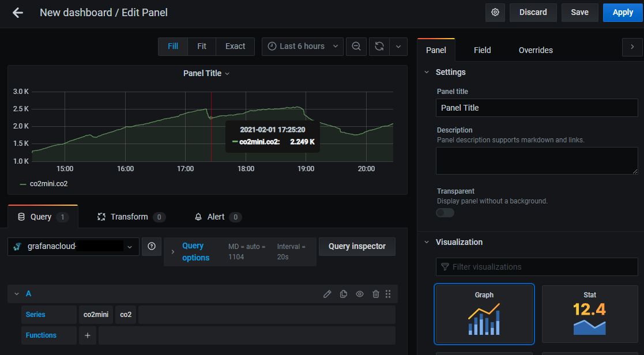
Task: Go back using the arrow icon
Action: pyautogui.click(x=18, y=13)
